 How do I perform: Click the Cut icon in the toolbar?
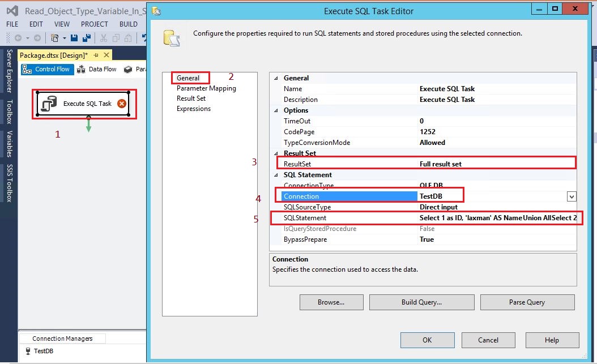(105, 38)
